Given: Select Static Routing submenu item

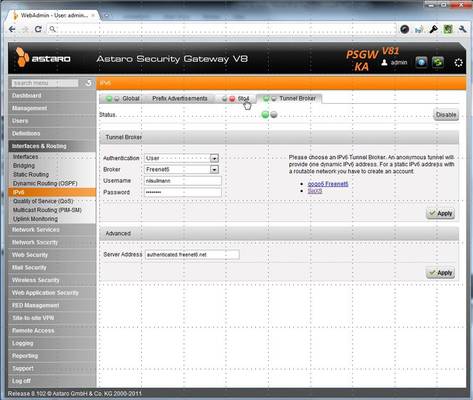Looking at the screenshot, I should 52,175.
